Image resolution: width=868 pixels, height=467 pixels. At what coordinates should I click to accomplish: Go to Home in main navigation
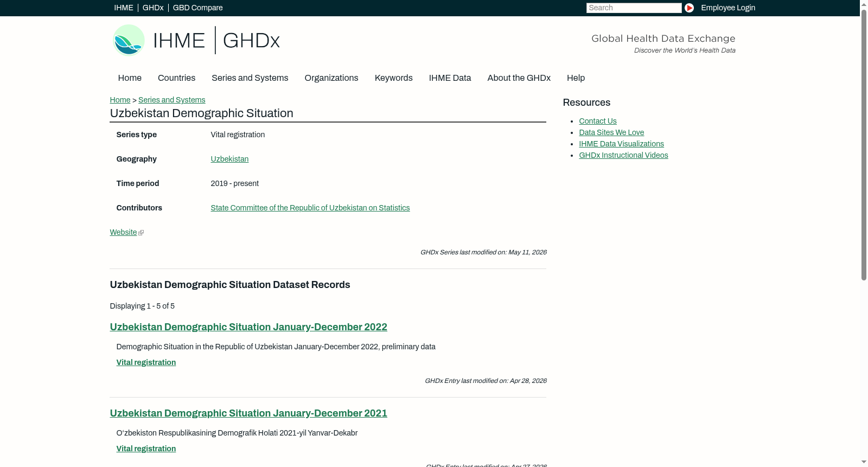click(x=130, y=78)
